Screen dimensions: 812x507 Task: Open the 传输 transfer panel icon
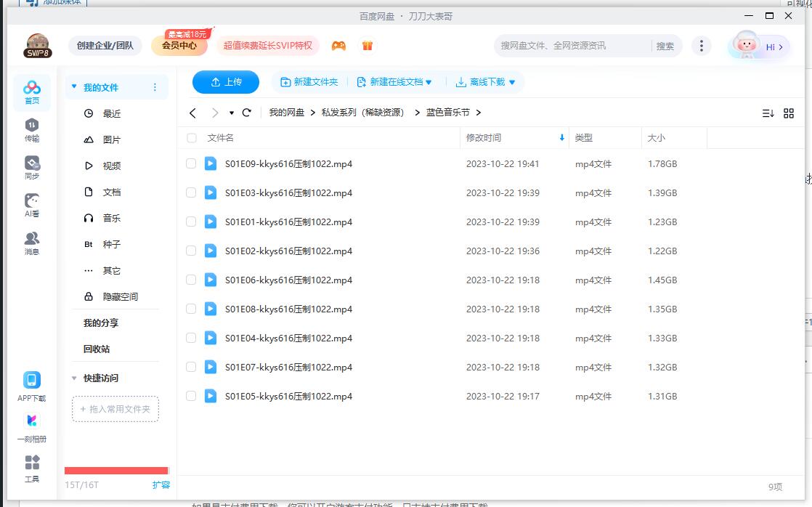pos(32,129)
